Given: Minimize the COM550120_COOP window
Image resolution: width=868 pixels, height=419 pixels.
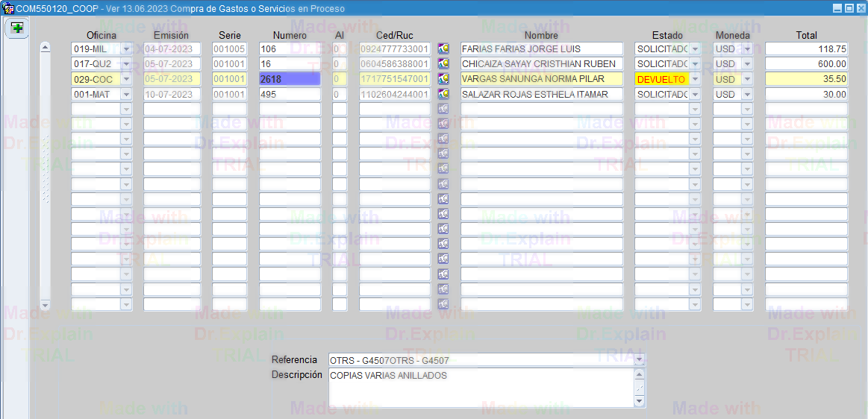Looking at the screenshot, I should tap(838, 8).
